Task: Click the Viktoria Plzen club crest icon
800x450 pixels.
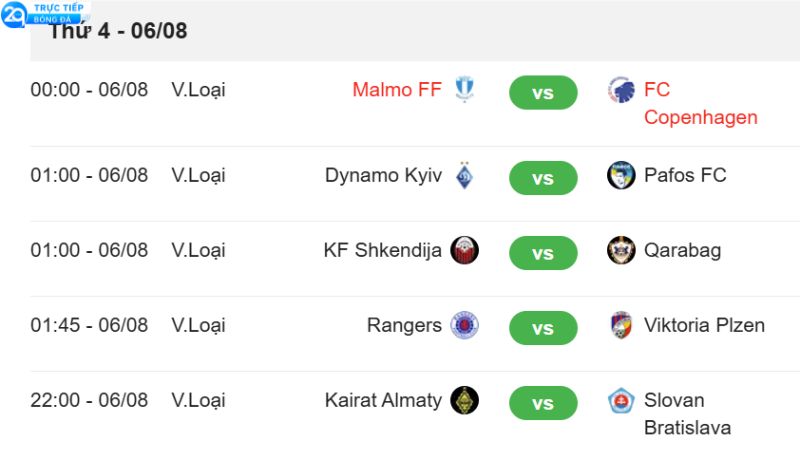Action: pos(621,326)
